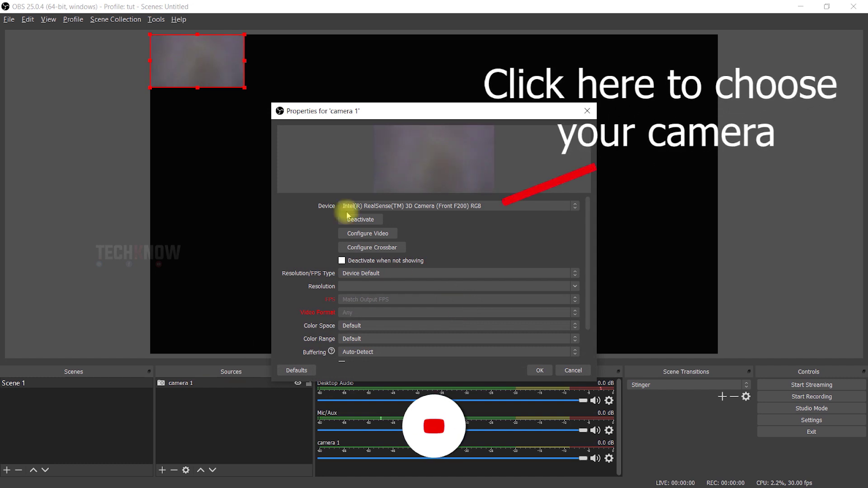Add a new source with plus icon
Viewport: 868px width, 488px height.
pyautogui.click(x=162, y=470)
